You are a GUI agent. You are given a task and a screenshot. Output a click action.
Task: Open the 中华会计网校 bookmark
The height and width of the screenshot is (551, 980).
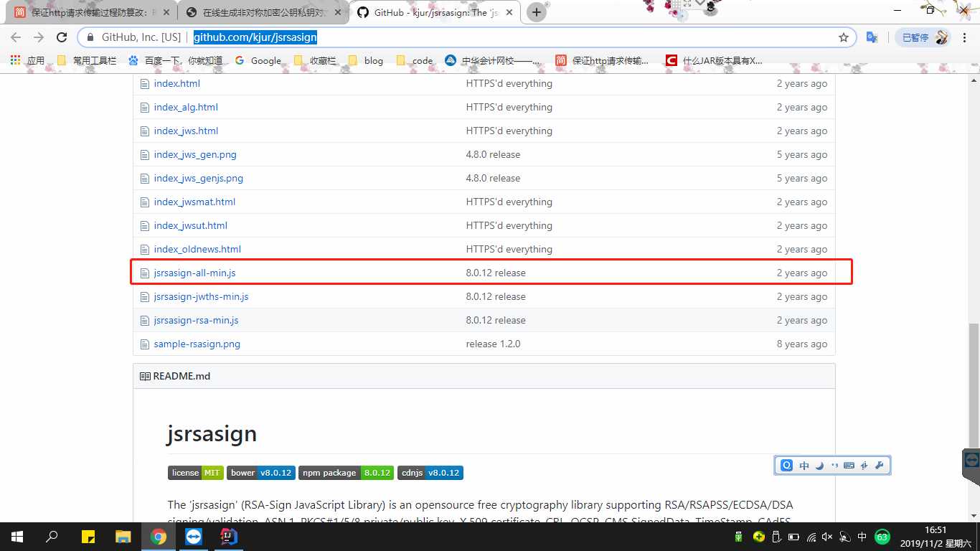494,60
